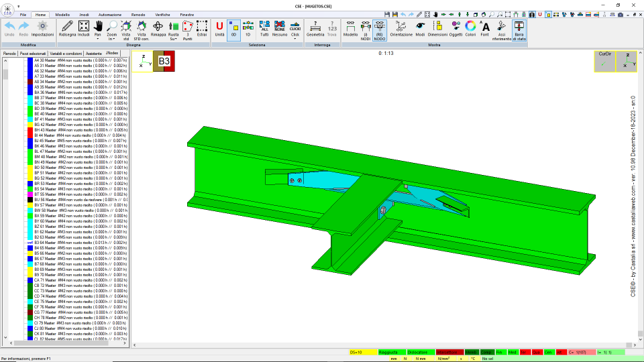This screenshot has height=362, width=644.
Task: Click the Undo arrow icon
Action: tap(9, 27)
